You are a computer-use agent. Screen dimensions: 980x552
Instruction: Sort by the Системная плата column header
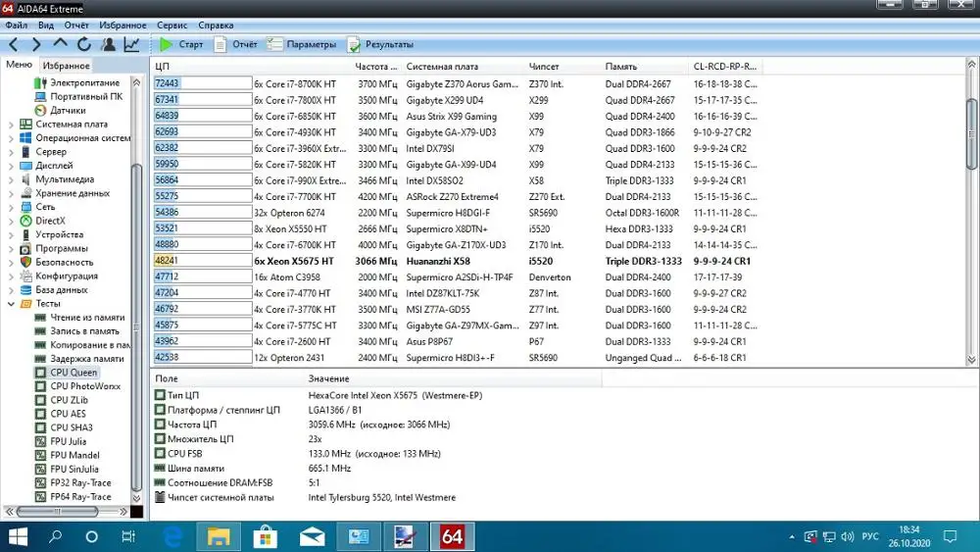[464, 67]
